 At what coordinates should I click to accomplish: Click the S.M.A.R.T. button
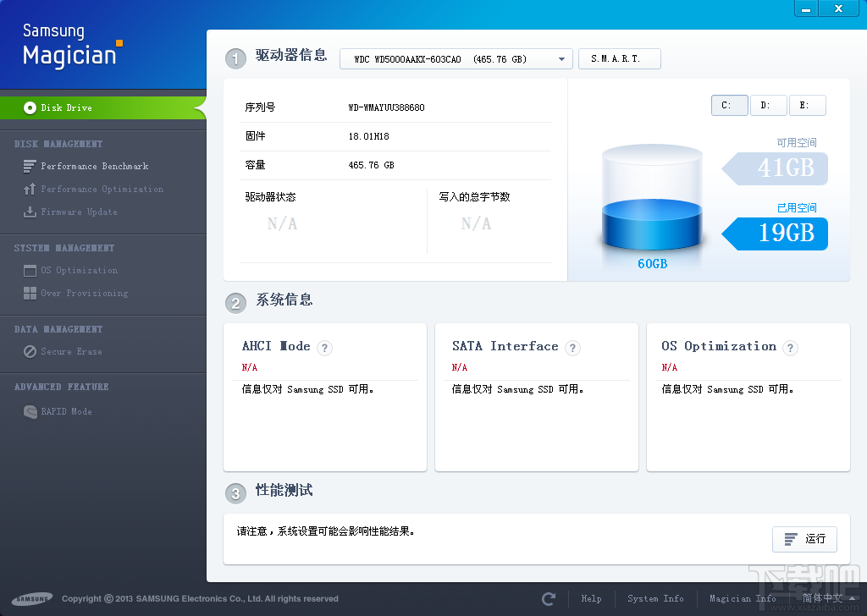pyautogui.click(x=619, y=58)
